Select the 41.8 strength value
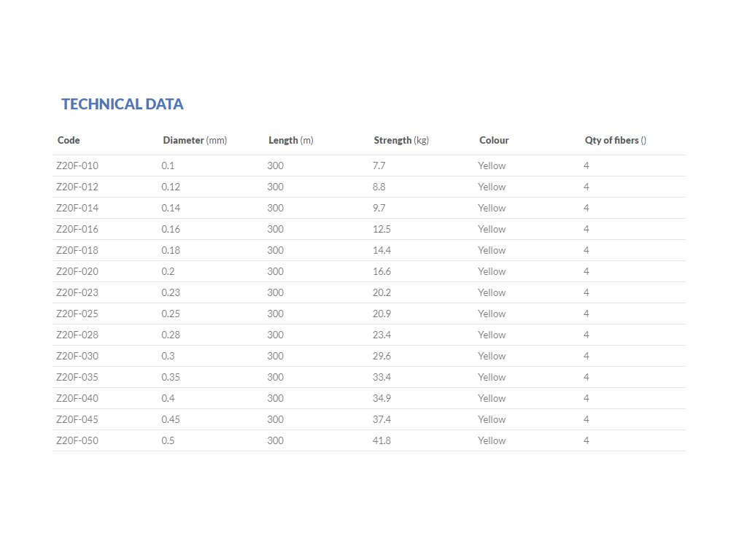Screen dimensions: 747x560 tap(382, 440)
